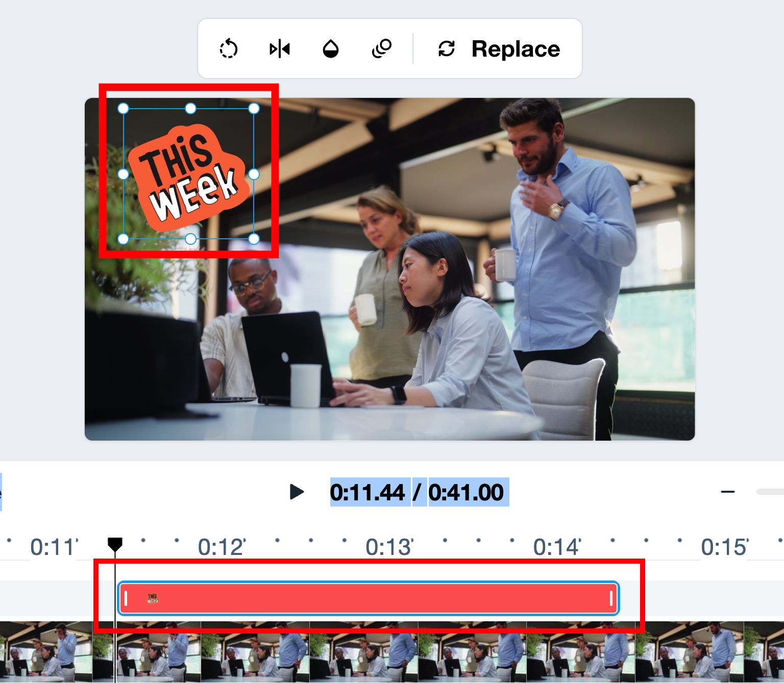Click the current time 0:11.44 display
Image resolution: width=784 pixels, height=683 pixels.
click(367, 492)
